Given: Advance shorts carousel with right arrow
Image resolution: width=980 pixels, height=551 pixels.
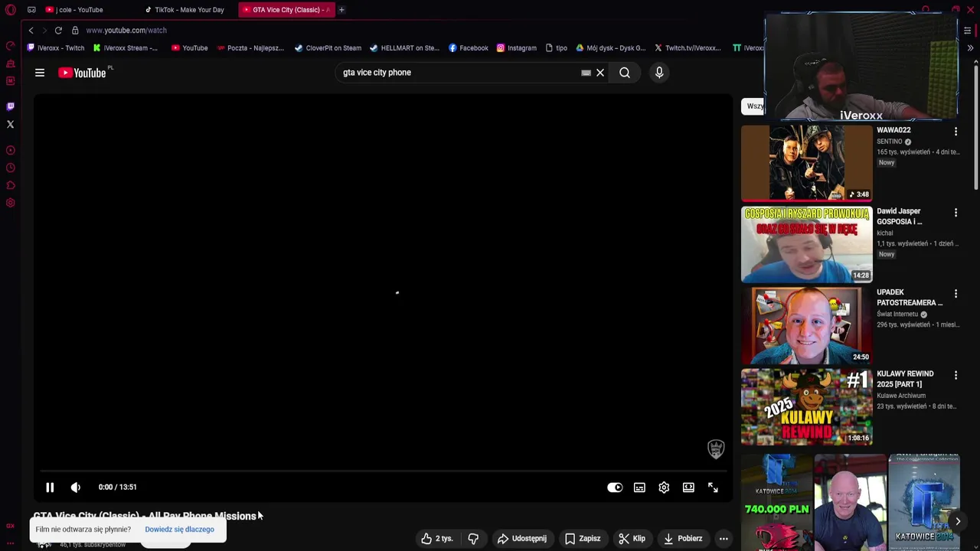Looking at the screenshot, I should pos(957,521).
